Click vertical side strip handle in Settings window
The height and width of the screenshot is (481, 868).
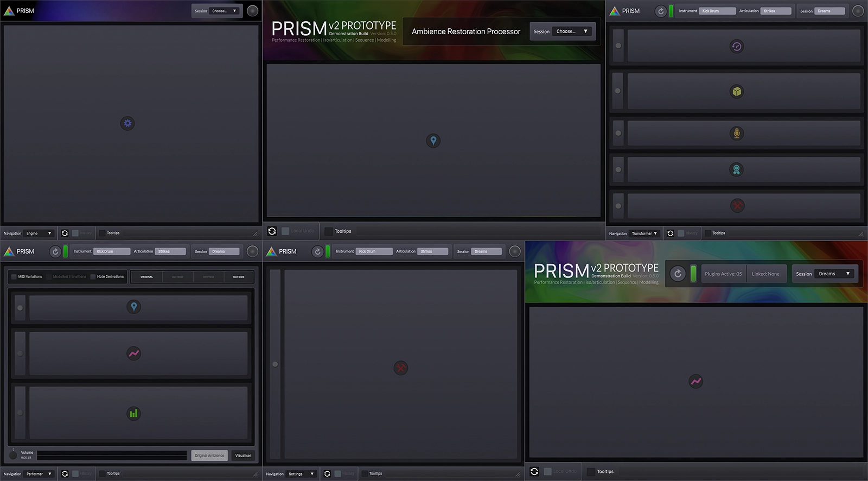coord(275,364)
